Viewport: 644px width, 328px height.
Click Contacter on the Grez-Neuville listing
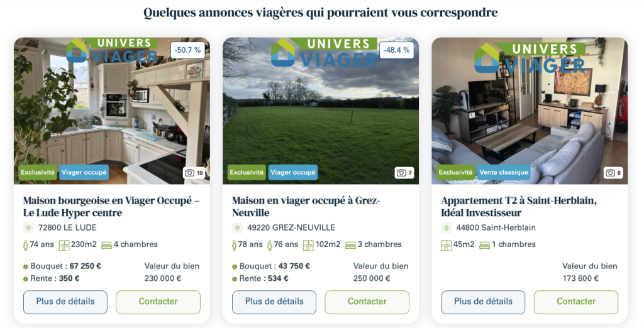click(x=367, y=302)
